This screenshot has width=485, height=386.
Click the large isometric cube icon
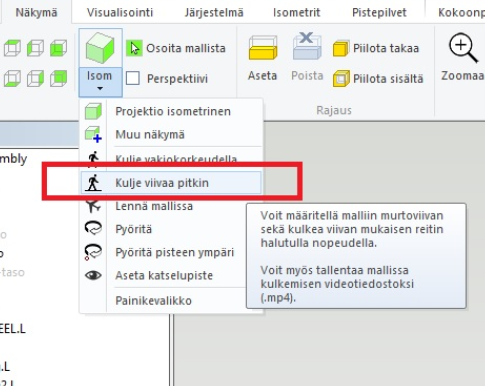click(x=100, y=48)
